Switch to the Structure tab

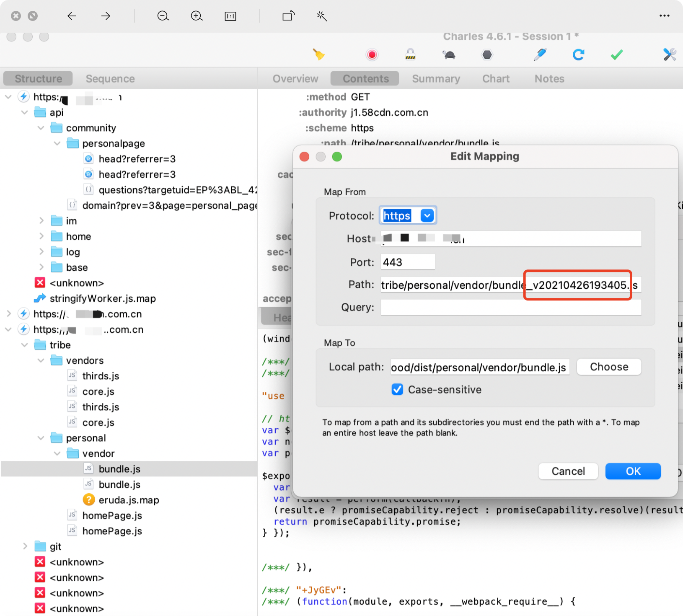(38, 78)
